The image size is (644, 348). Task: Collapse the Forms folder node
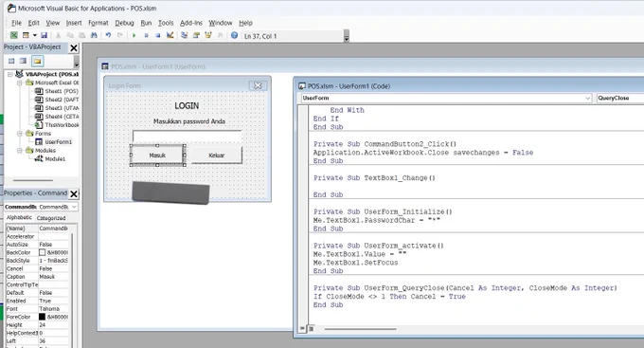pos(19,134)
